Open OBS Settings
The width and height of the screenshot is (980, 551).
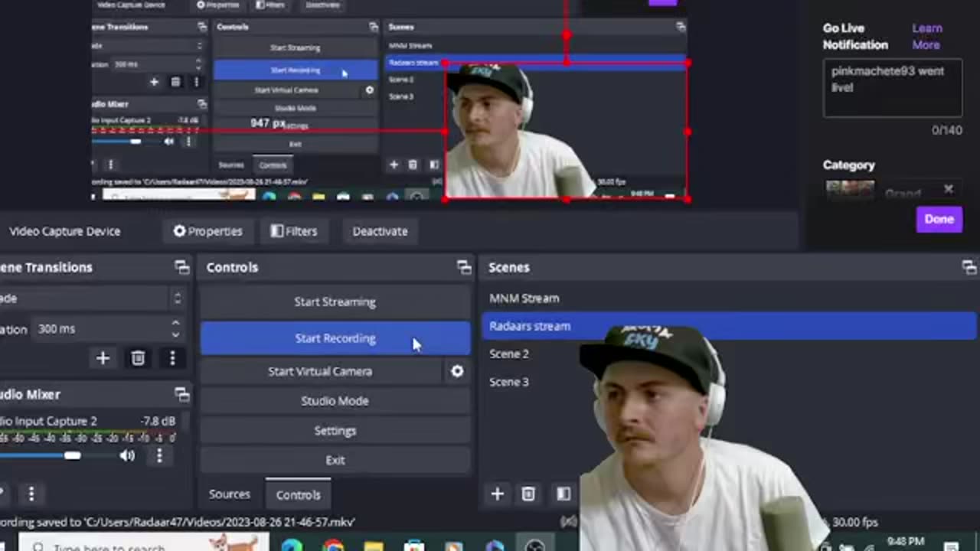[335, 431]
